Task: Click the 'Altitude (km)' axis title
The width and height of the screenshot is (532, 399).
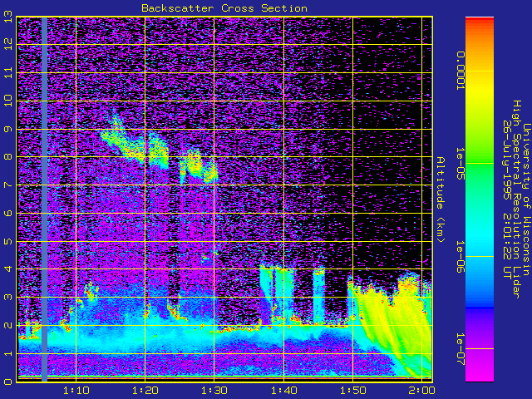Action: [440, 199]
